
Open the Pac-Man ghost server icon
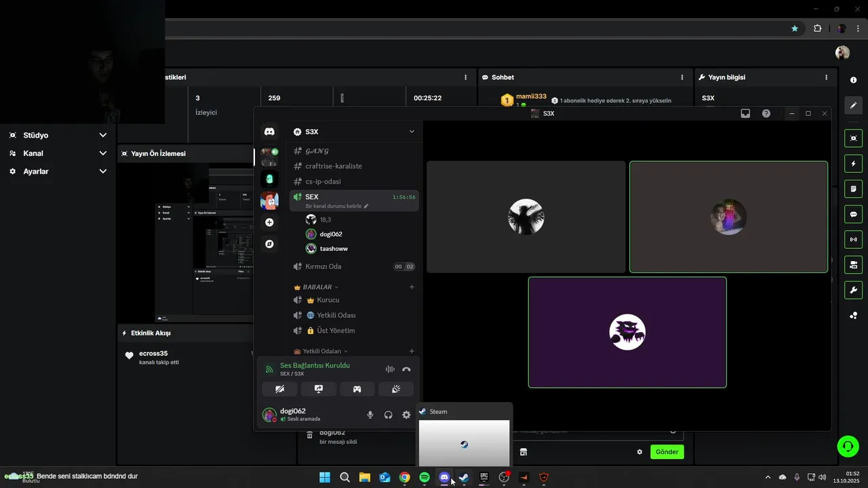click(x=269, y=179)
